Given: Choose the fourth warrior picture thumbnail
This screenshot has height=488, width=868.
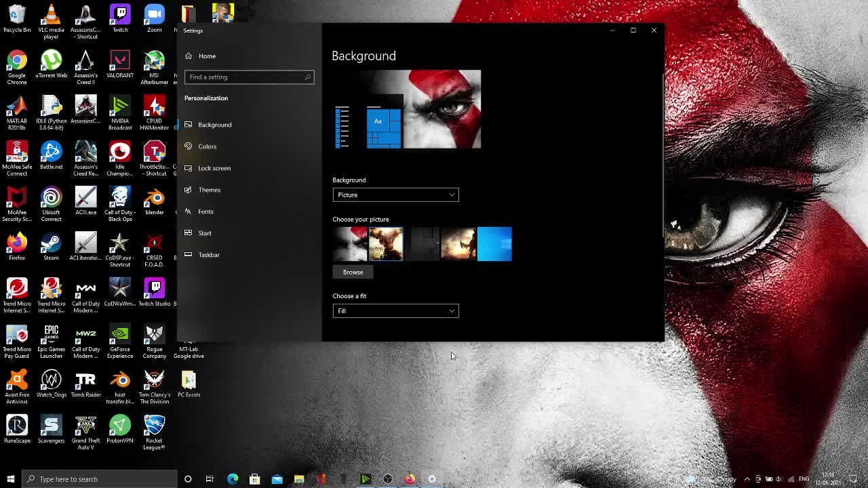Looking at the screenshot, I should [458, 244].
